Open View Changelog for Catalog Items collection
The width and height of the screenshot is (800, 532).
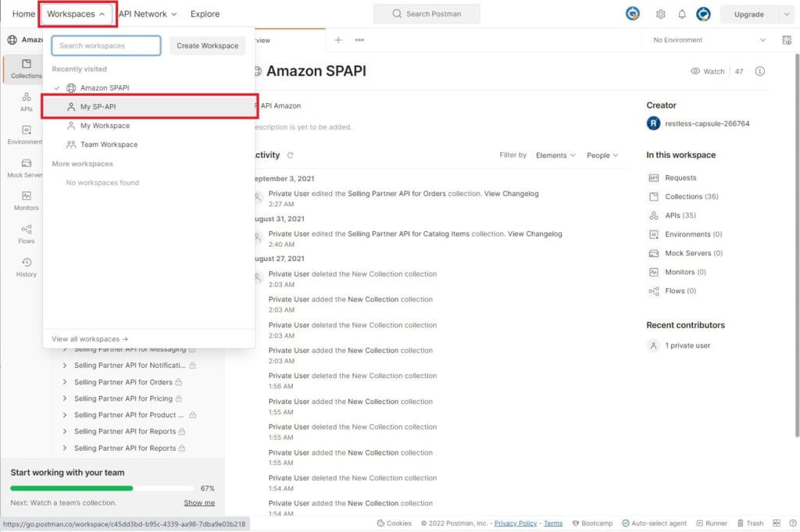coord(534,234)
